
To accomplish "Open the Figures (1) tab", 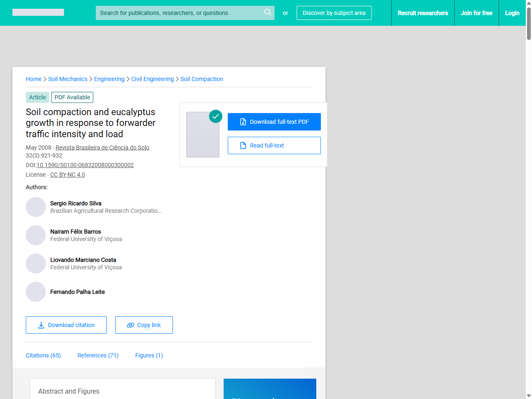I will 149,355.
